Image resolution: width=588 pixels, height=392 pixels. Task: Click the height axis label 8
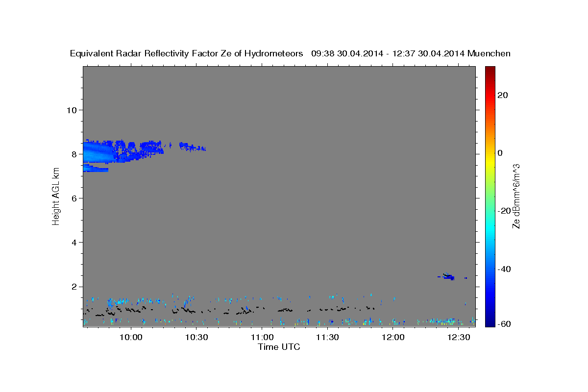[73, 154]
